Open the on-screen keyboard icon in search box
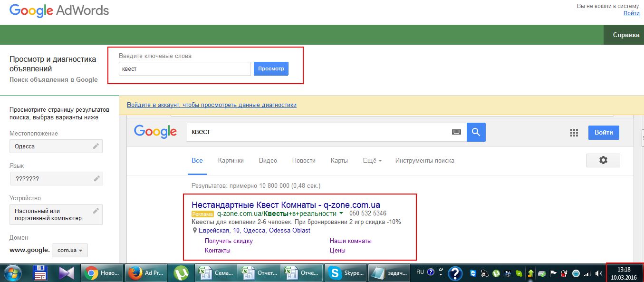This screenshot has width=644, height=282. (457, 132)
